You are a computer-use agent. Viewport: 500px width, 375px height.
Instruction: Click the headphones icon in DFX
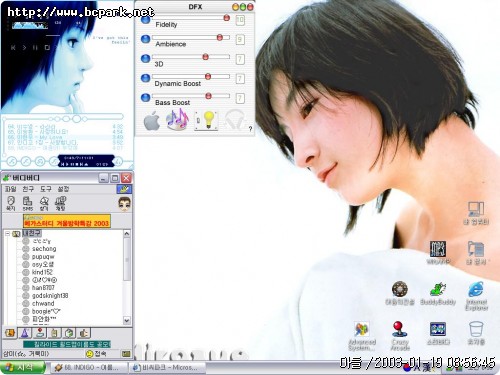(x=235, y=119)
